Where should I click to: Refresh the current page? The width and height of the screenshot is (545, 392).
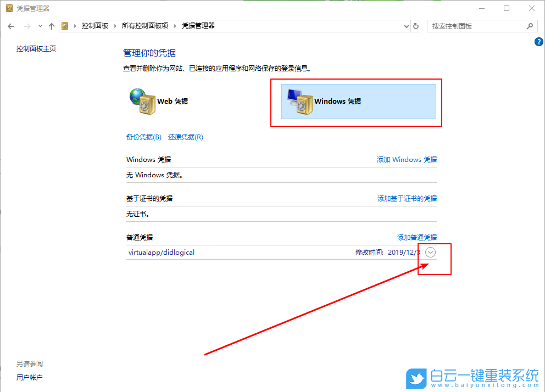pyautogui.click(x=416, y=26)
